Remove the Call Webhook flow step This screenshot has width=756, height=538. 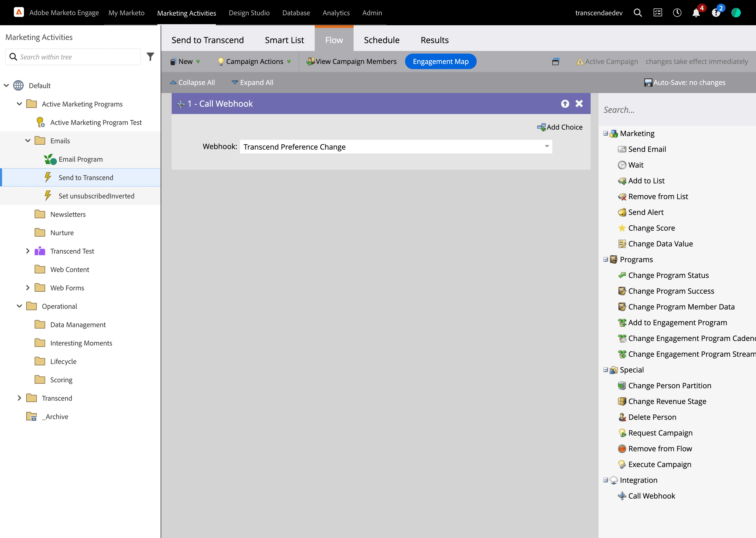(579, 104)
